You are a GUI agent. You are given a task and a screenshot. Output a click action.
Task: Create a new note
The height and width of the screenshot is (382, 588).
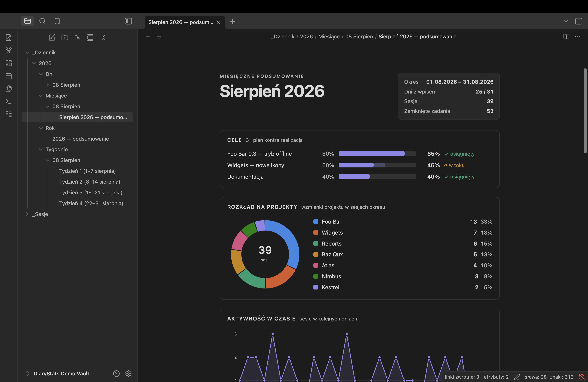52,38
